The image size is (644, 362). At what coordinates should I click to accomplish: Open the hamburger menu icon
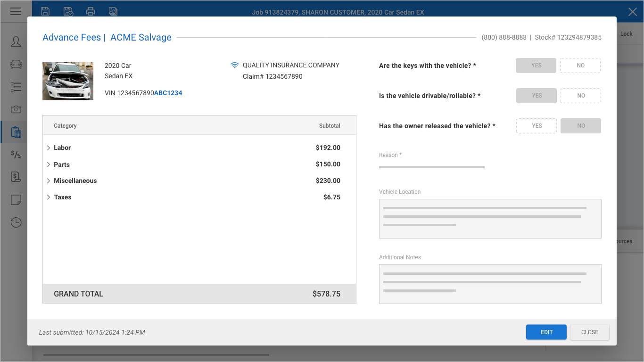[x=16, y=11]
